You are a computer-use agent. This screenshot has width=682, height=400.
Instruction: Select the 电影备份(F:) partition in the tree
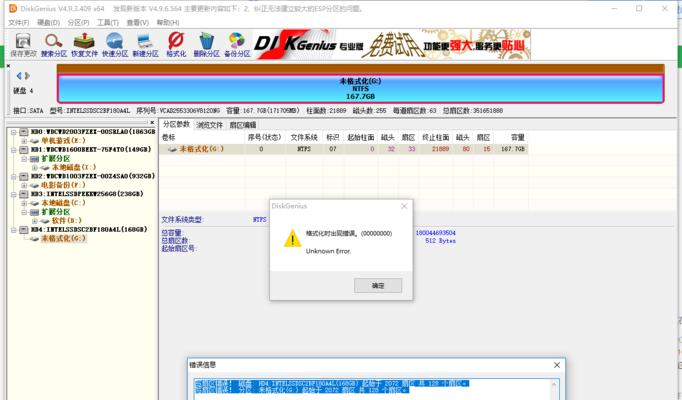tap(63, 185)
